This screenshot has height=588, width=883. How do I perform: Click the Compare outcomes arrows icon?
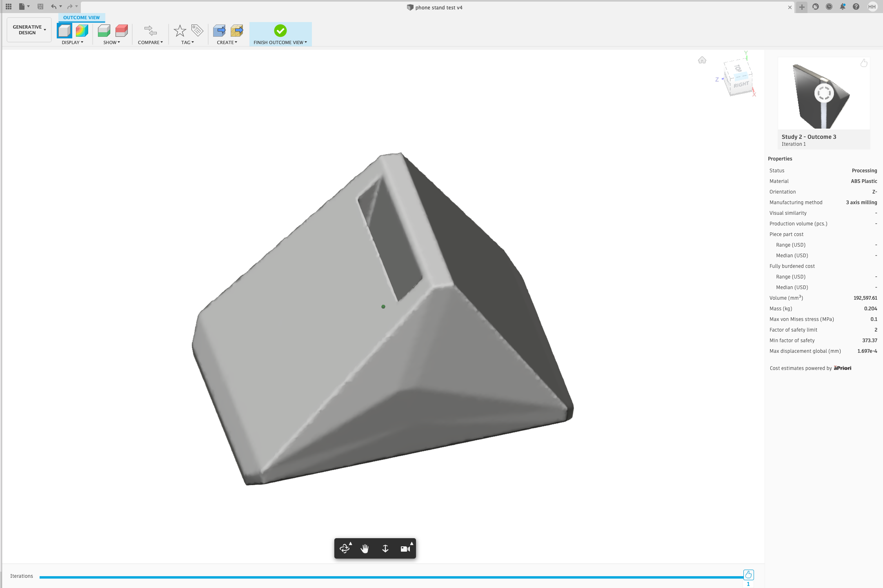pyautogui.click(x=150, y=30)
